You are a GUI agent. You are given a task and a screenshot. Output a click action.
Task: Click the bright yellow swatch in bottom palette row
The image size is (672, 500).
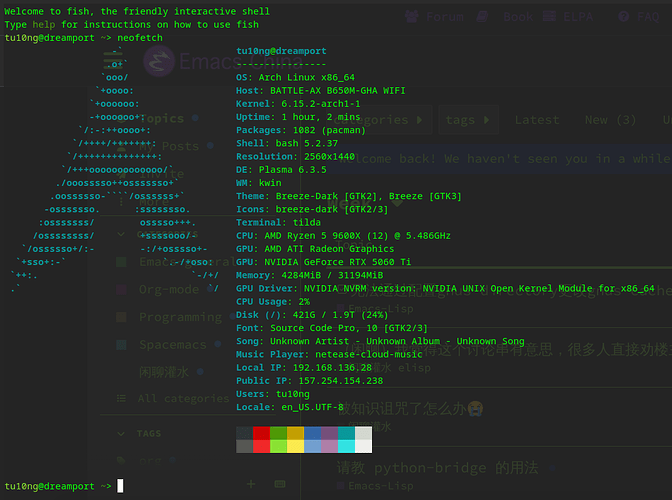pos(295,446)
